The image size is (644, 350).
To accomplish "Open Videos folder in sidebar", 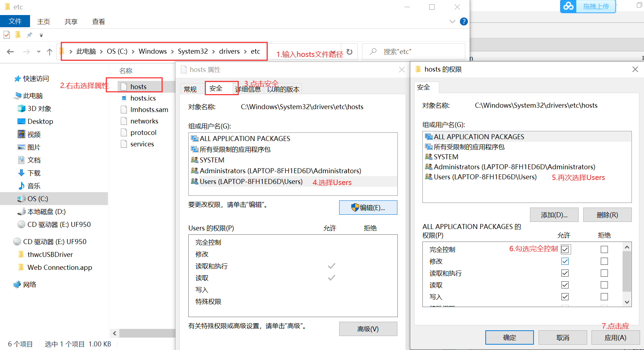I will 29,134.
